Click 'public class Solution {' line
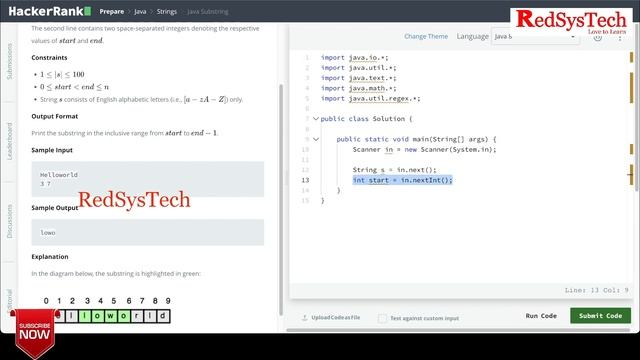Viewport: 640px width, 360px height. click(x=367, y=119)
